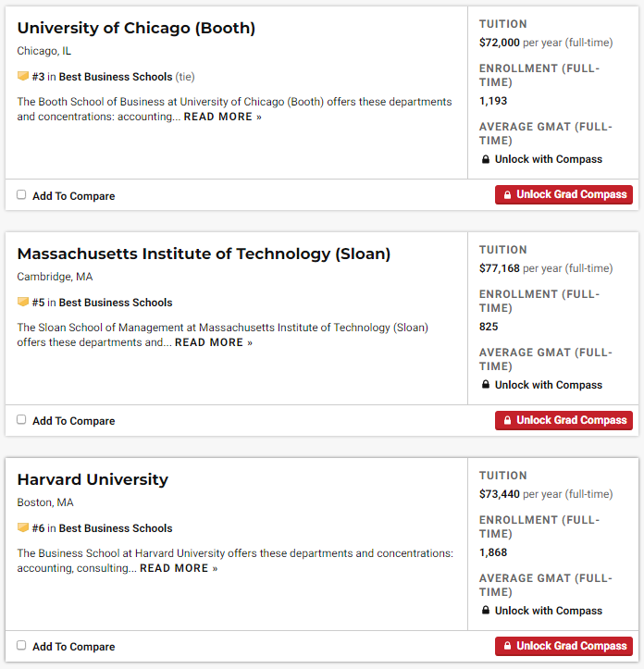Screen dimensions: 644x669
Task: Expand Read More for Chicago Booth description
Action: coord(222,118)
